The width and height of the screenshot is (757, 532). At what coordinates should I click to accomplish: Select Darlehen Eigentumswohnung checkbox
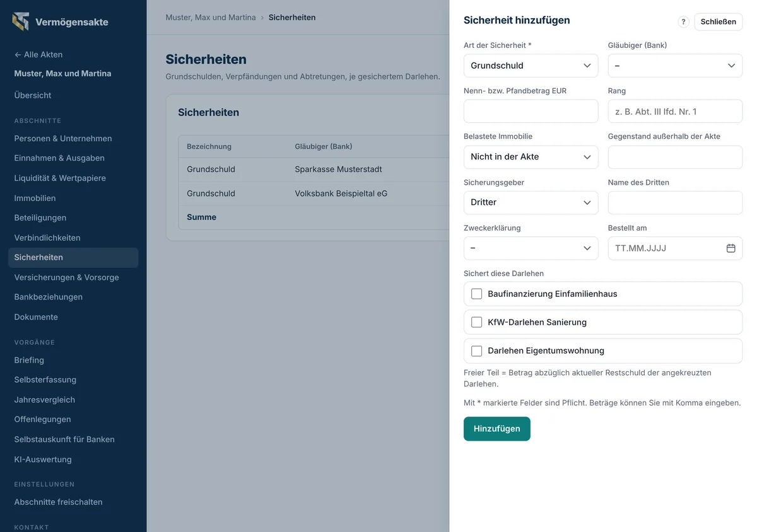coord(477,351)
